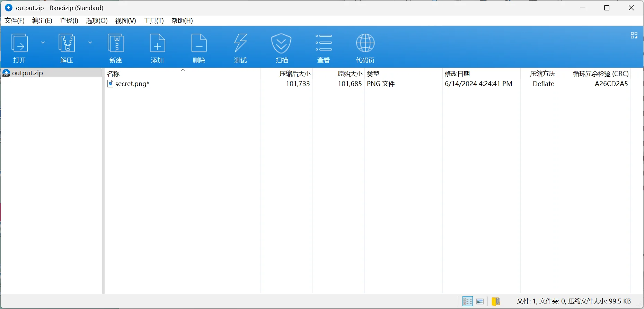Viewport: 644px width, 309px height.
Task: Sort by Modified date (修改日期) column header
Action: (457, 74)
